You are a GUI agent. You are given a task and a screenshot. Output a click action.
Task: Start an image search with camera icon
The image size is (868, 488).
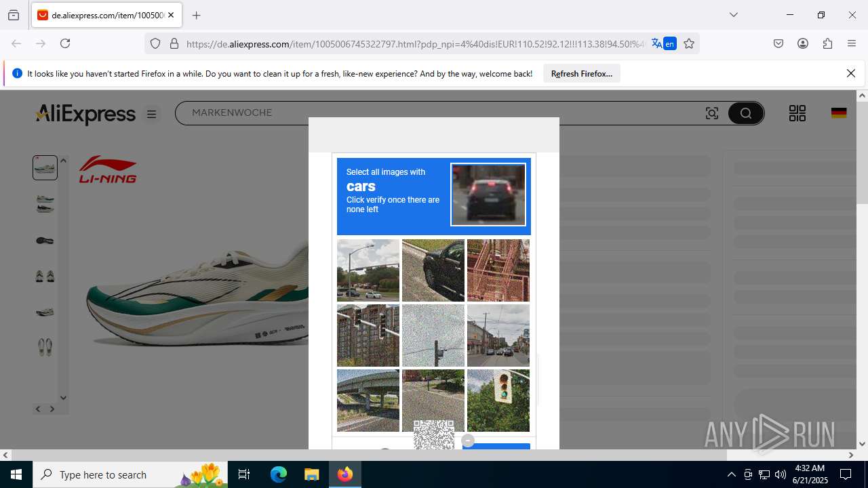pyautogui.click(x=711, y=113)
